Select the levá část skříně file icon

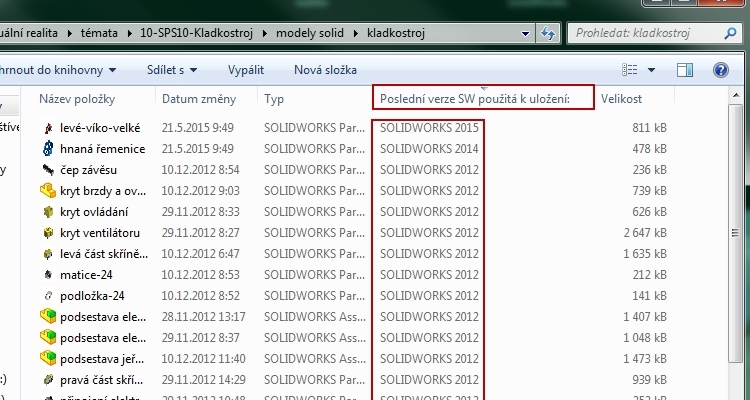(x=48, y=254)
